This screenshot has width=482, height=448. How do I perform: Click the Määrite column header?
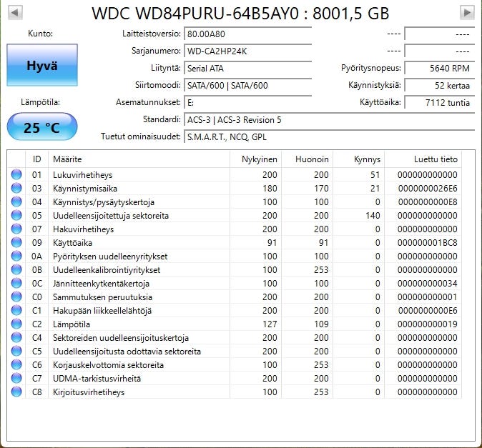(139, 159)
